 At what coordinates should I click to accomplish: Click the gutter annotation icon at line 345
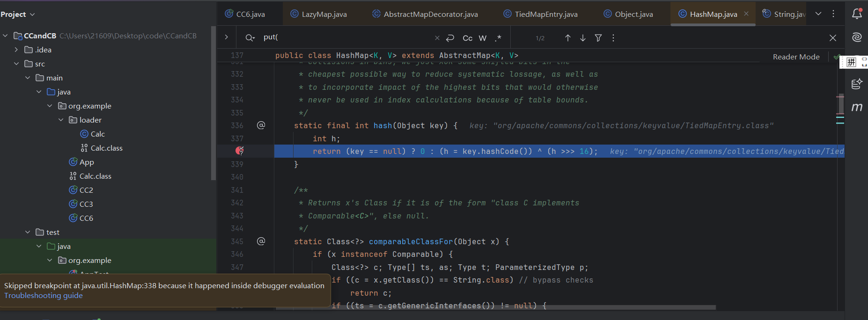click(x=261, y=241)
